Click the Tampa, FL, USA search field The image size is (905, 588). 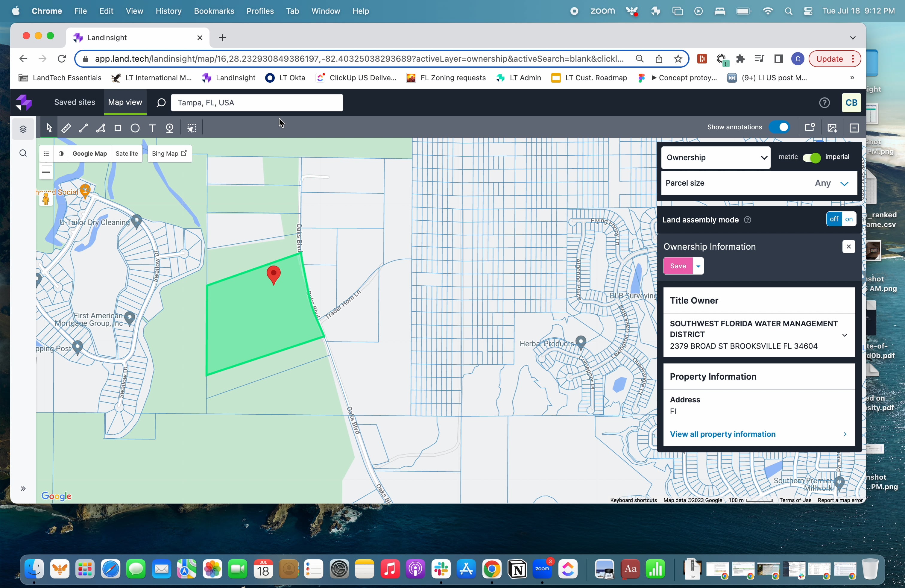[257, 102]
